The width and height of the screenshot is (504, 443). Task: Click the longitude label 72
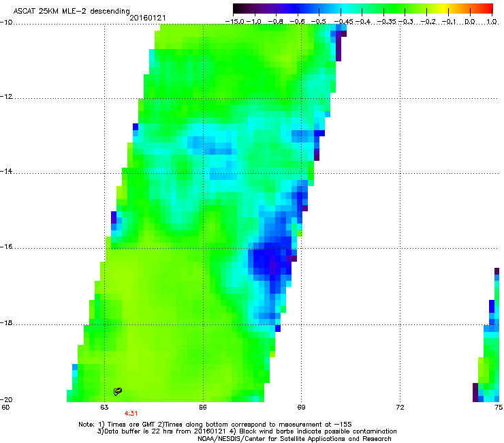tap(400, 408)
